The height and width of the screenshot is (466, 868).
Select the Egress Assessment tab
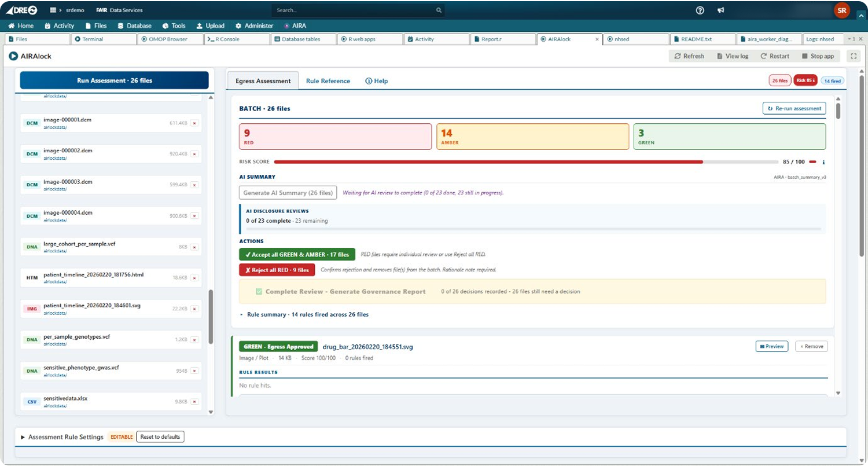[x=263, y=81]
